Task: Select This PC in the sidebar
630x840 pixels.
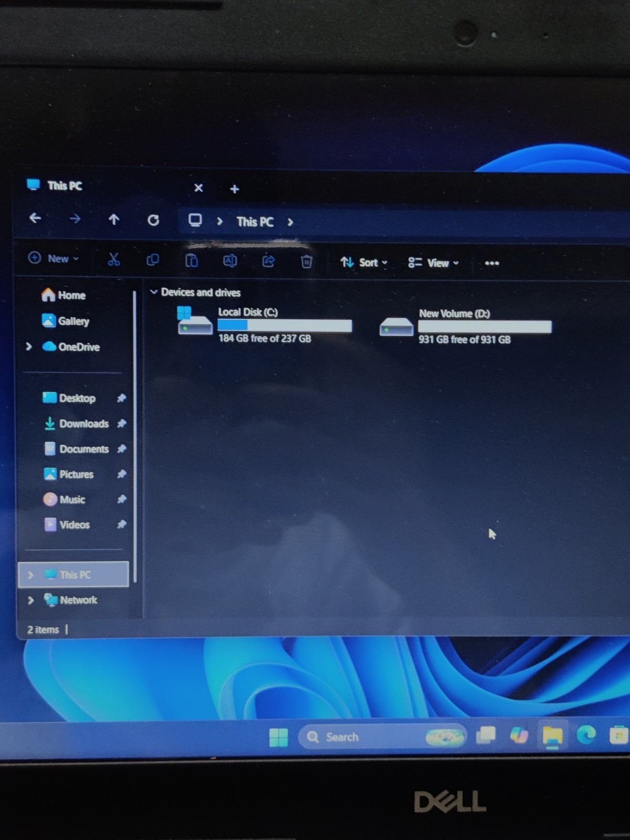Action: [x=73, y=574]
